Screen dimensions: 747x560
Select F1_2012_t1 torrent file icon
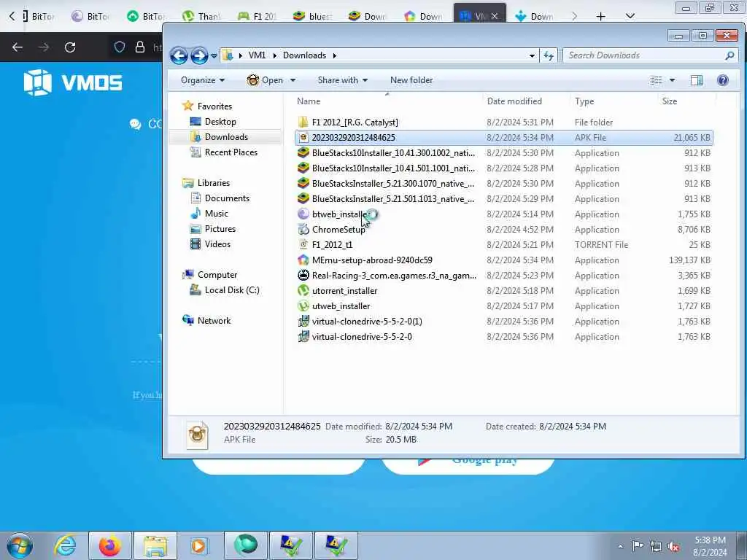(303, 244)
